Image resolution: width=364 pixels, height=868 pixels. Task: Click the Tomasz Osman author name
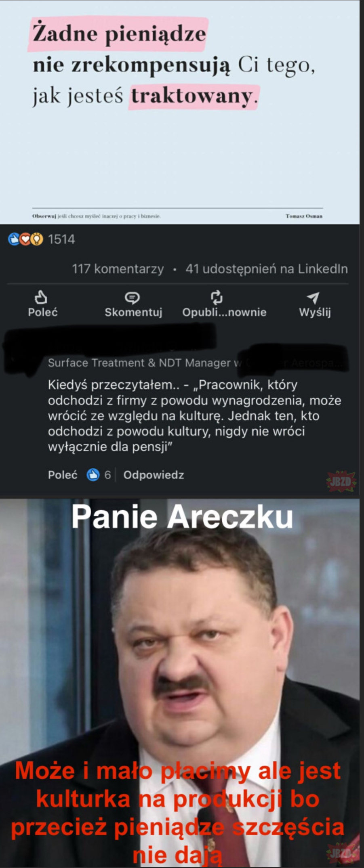[x=304, y=216]
